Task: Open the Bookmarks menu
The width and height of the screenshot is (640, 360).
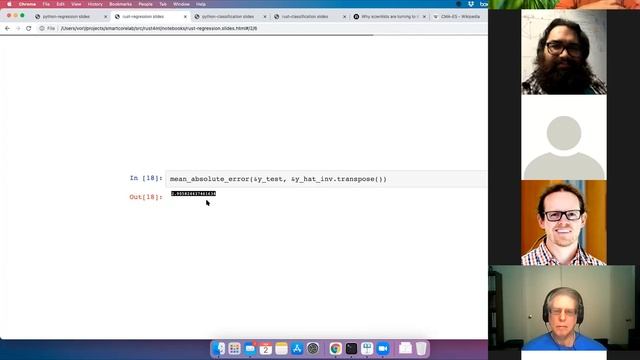Action: click(120, 4)
